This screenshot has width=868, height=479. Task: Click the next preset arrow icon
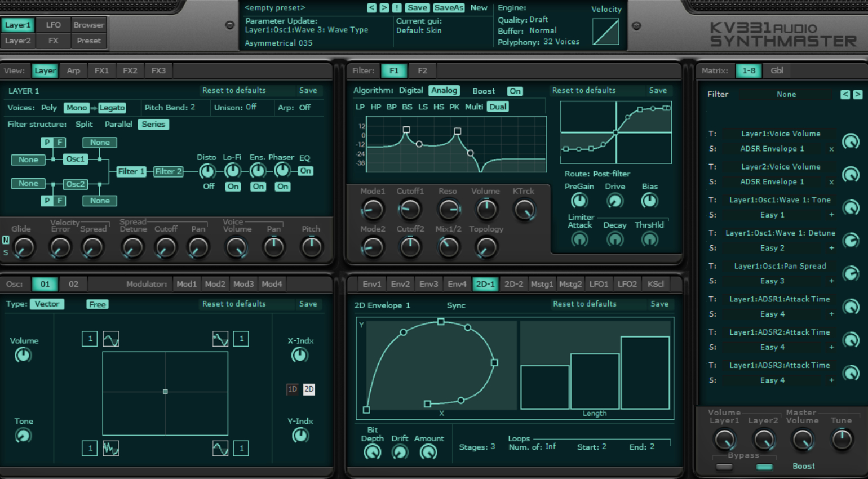click(384, 8)
